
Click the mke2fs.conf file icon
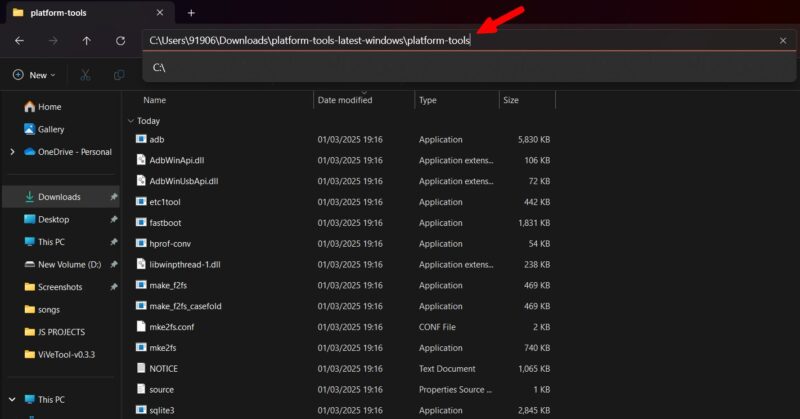(141, 327)
